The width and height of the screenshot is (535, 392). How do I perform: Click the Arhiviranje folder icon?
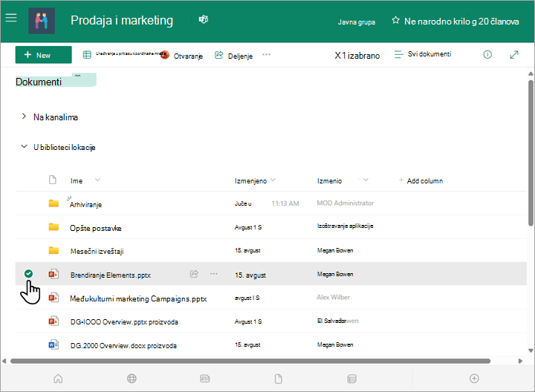click(x=53, y=203)
